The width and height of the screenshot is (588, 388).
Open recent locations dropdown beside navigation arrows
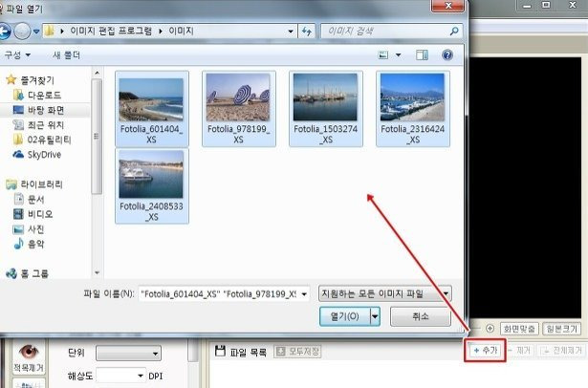click(36, 32)
